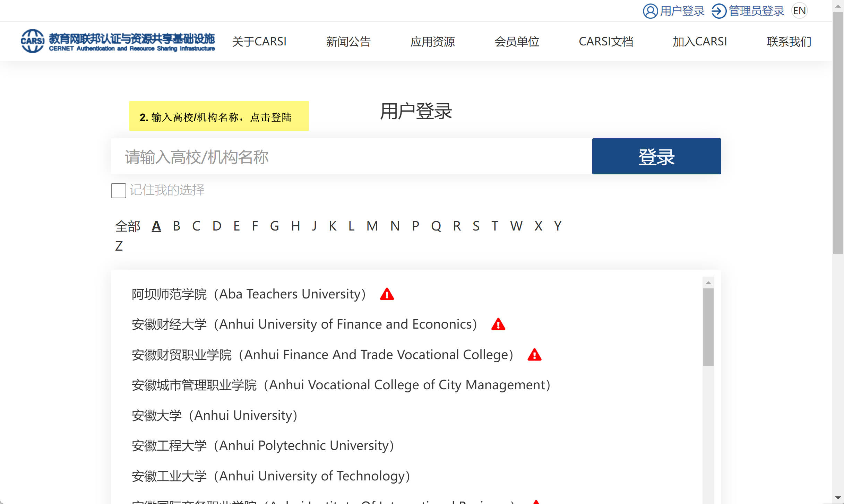Switch language with EN button

[799, 11]
